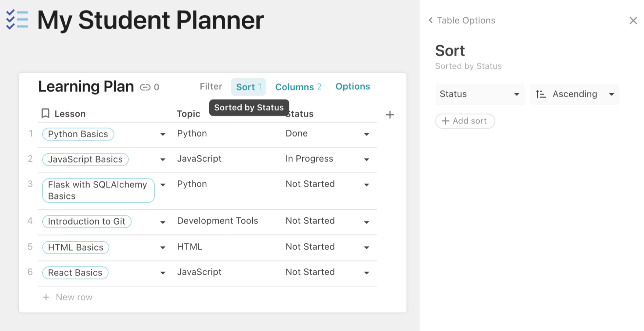Click the Add sort button
644x331 pixels.
point(465,121)
